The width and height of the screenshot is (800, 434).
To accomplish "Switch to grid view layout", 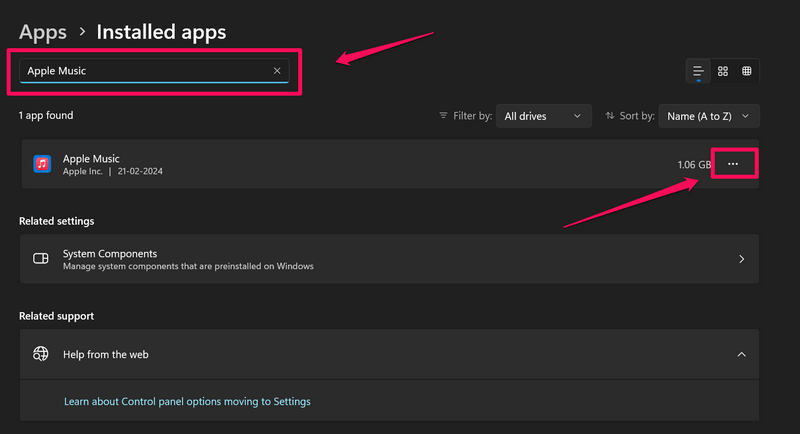I will coord(723,71).
